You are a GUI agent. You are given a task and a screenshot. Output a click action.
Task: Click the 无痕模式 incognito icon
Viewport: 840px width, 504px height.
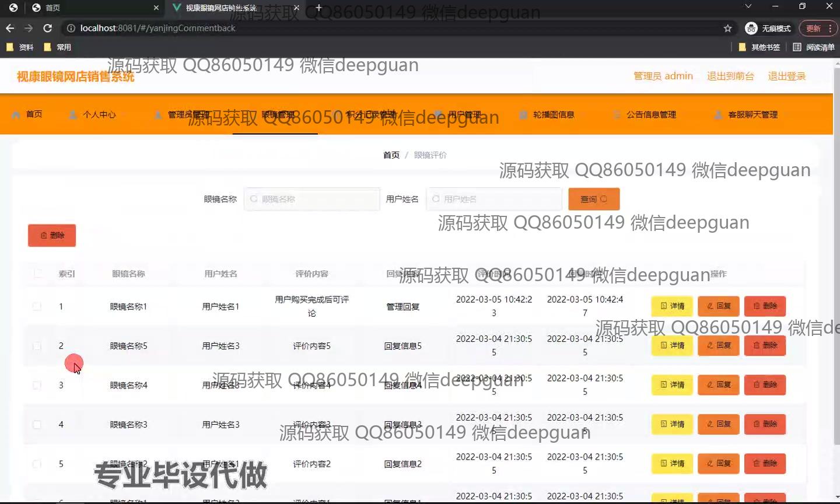751,28
